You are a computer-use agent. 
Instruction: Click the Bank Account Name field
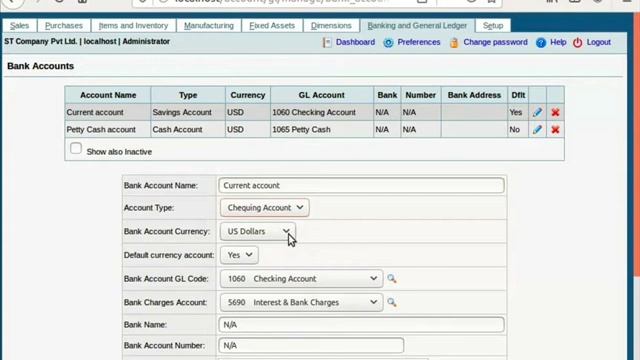(361, 185)
